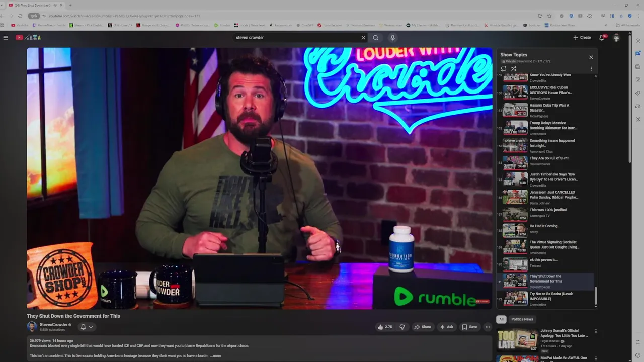Open the YouTube hamburger guide menu
This screenshot has width=644, height=362.
[x=6, y=37]
